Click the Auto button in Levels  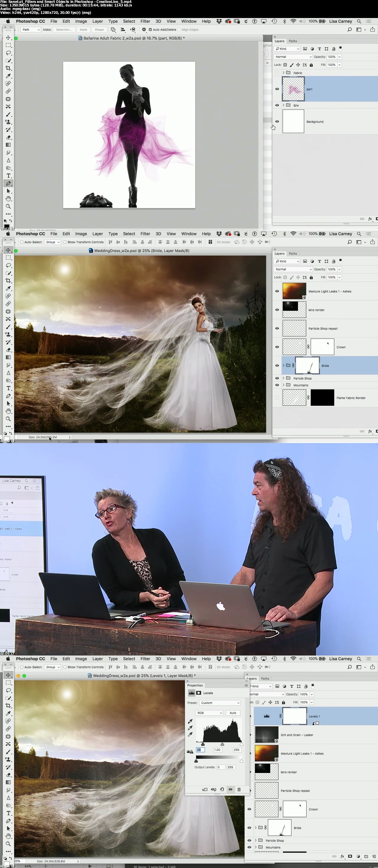[233, 713]
